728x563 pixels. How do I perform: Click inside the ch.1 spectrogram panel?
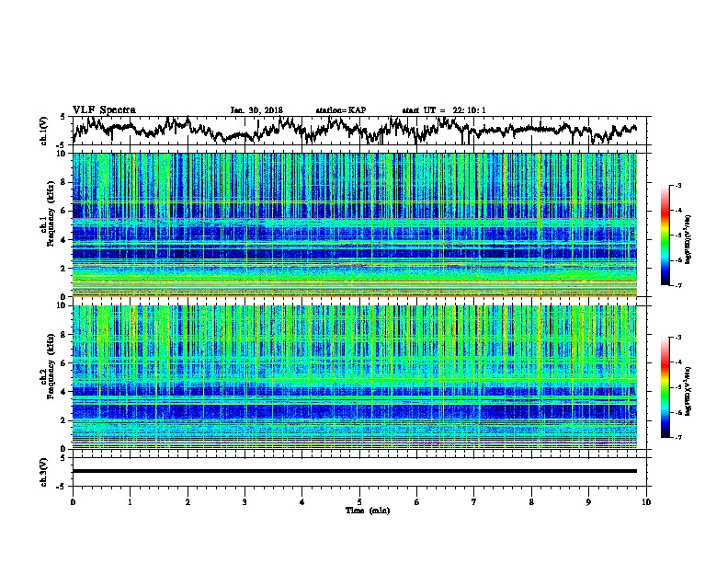point(355,224)
